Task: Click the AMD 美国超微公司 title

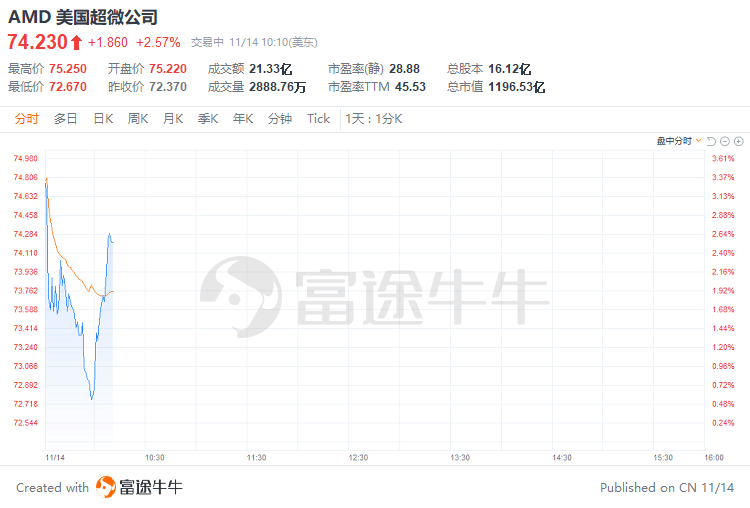Action: [83, 17]
